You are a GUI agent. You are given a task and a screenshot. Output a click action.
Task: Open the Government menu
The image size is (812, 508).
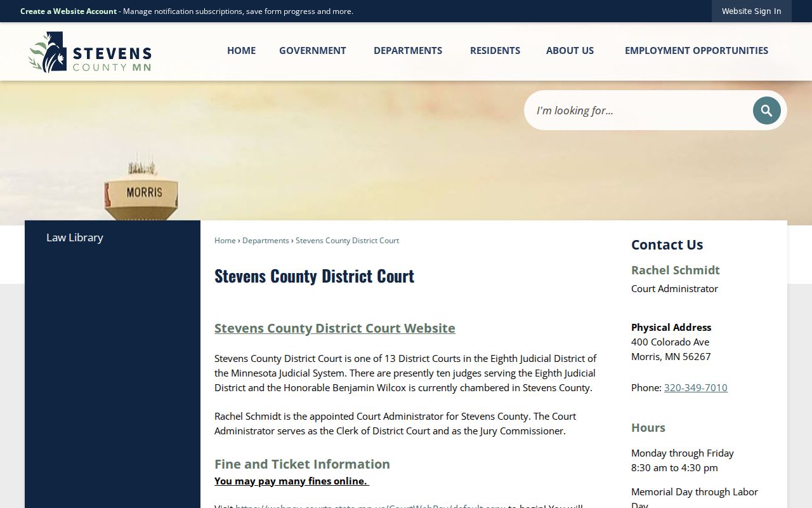tap(313, 51)
